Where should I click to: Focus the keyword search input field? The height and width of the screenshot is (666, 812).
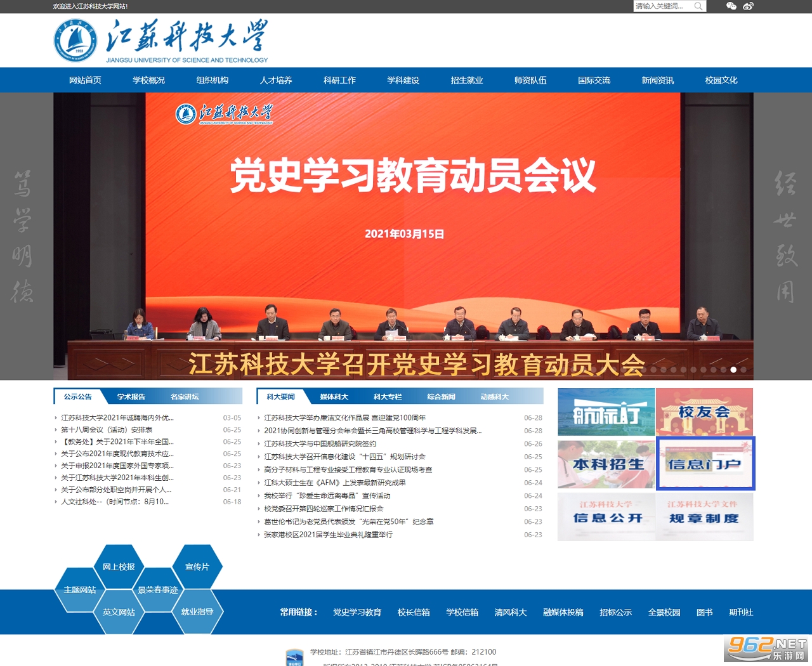(663, 6)
